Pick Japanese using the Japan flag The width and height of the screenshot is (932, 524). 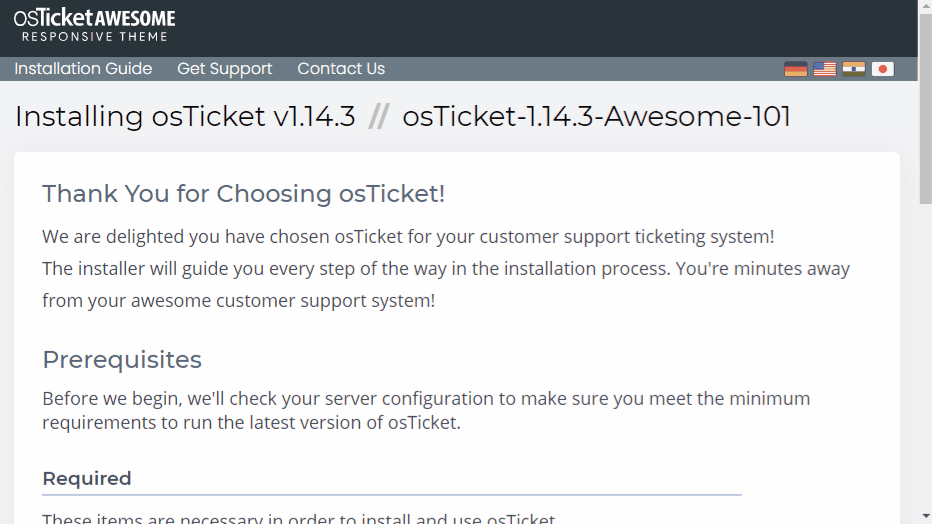[x=883, y=69]
